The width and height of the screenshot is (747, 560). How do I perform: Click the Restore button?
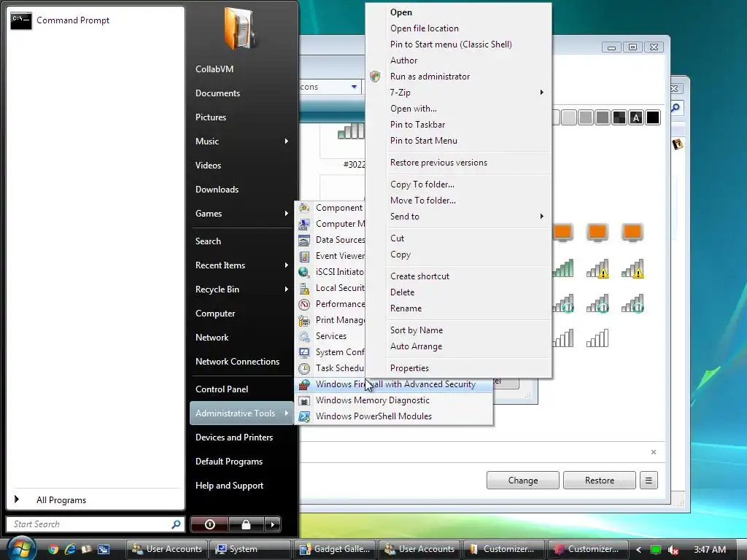[x=600, y=481]
